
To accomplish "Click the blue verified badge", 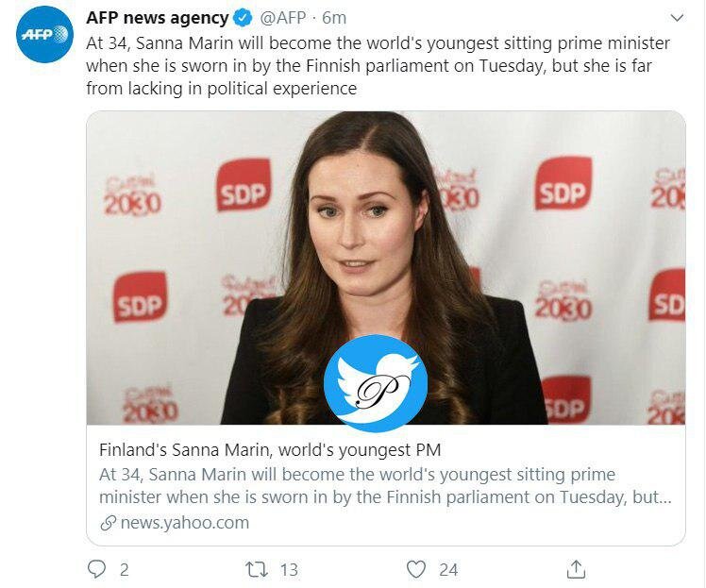I will point(243,18).
